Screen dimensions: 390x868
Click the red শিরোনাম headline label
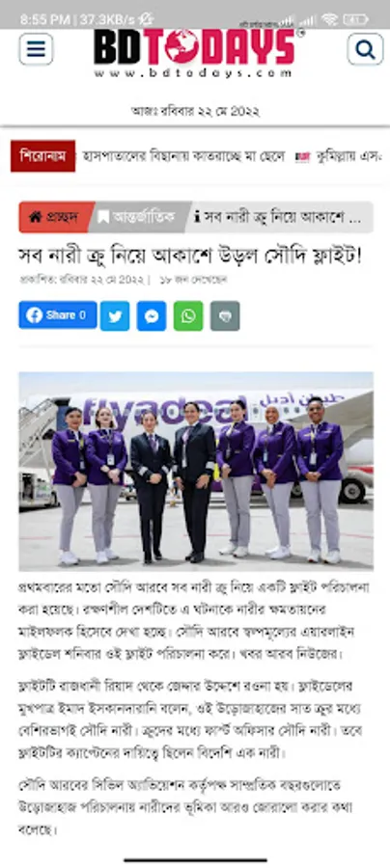point(42,156)
